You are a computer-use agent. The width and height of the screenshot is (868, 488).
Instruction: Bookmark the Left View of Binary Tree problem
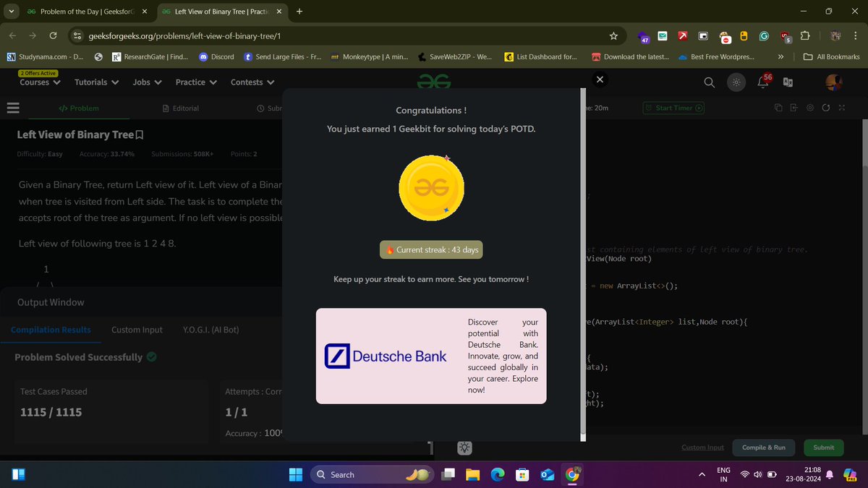[140, 134]
